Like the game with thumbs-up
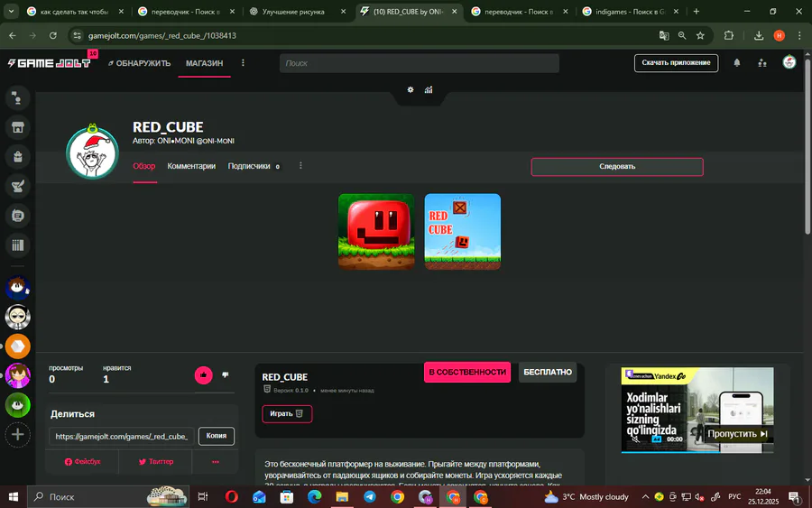The height and width of the screenshot is (508, 812). pos(204,375)
